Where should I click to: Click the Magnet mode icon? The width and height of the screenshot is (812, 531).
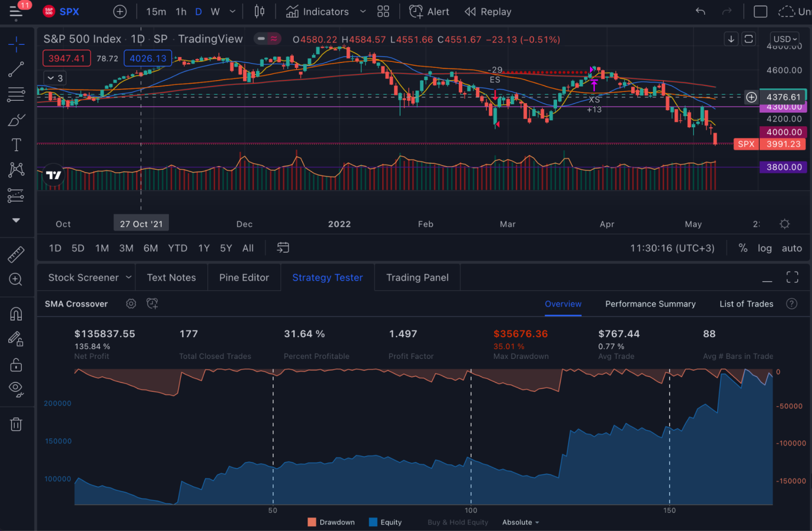click(x=16, y=314)
